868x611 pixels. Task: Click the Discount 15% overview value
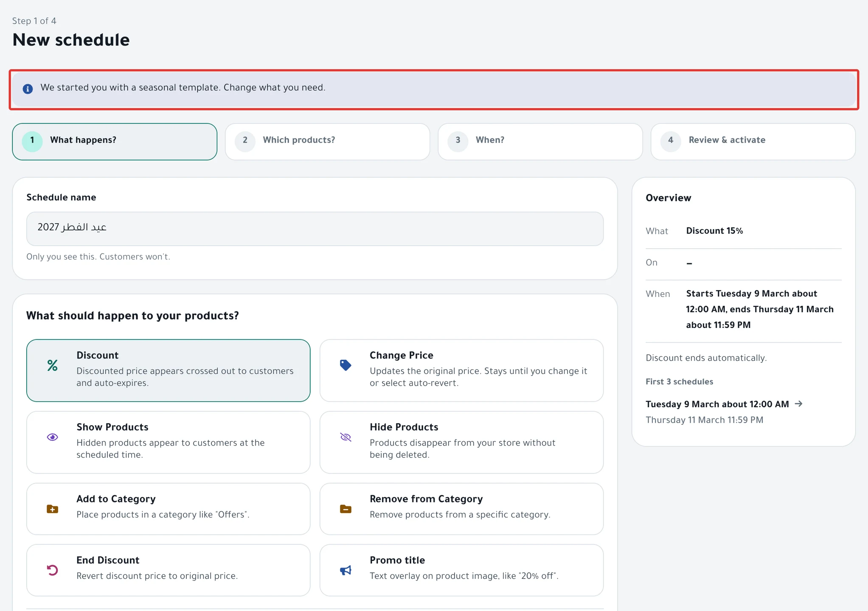(x=714, y=231)
